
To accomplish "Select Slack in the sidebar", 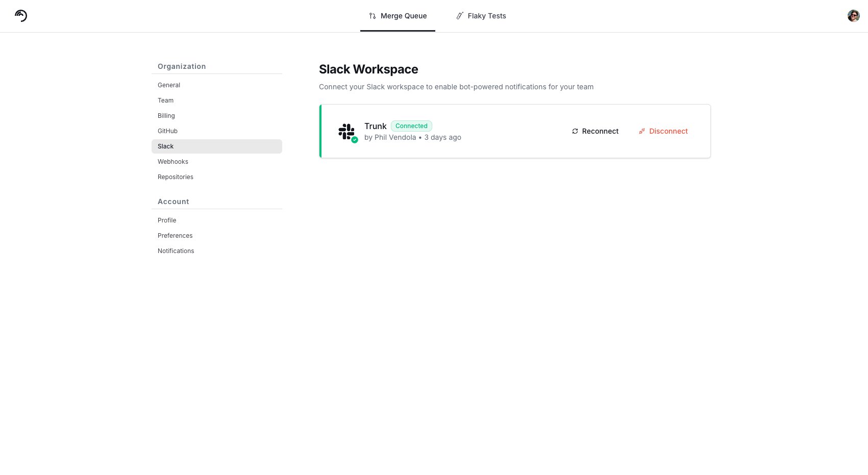I will click(x=217, y=146).
